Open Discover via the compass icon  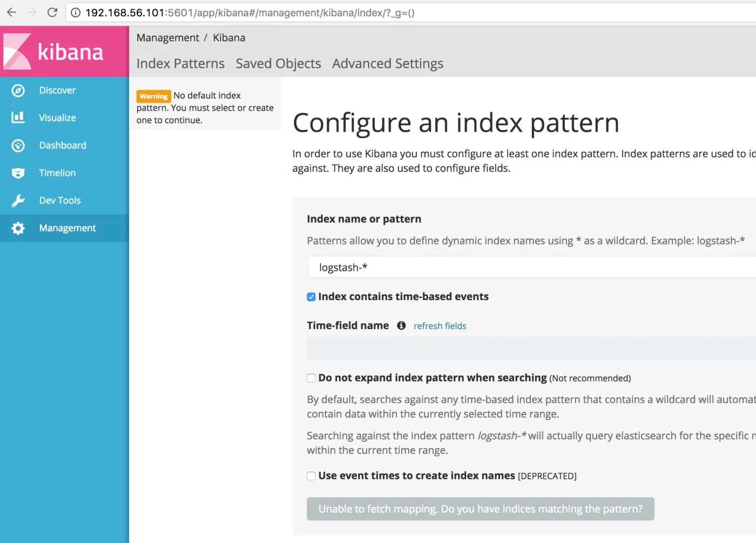[x=18, y=90]
